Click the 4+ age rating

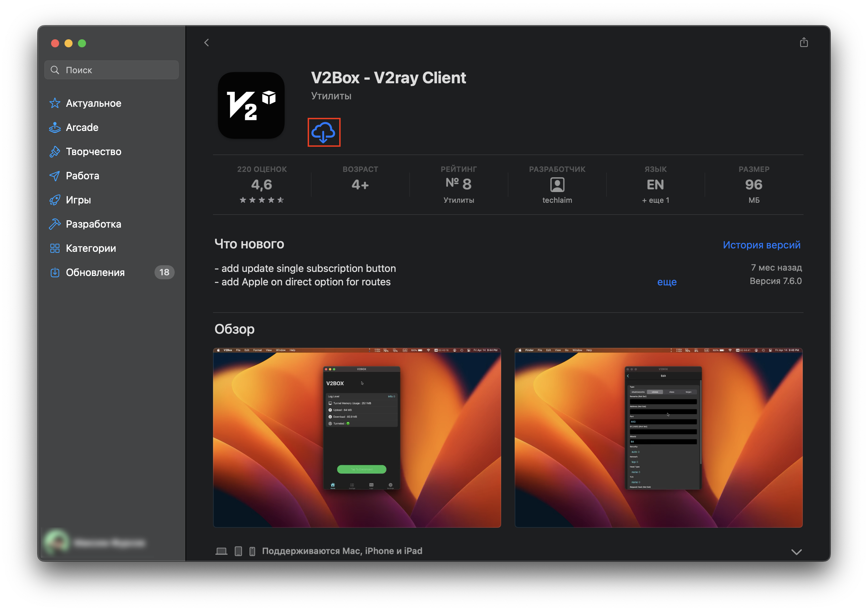tap(360, 185)
